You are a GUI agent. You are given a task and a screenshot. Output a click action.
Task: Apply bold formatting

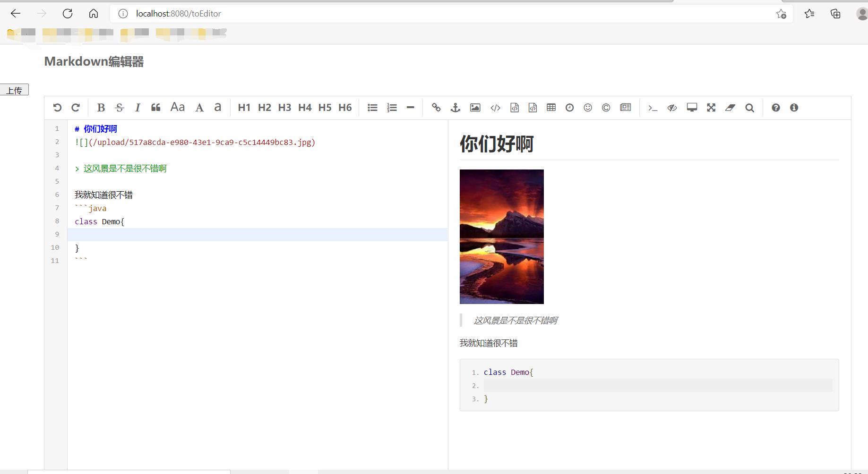101,108
